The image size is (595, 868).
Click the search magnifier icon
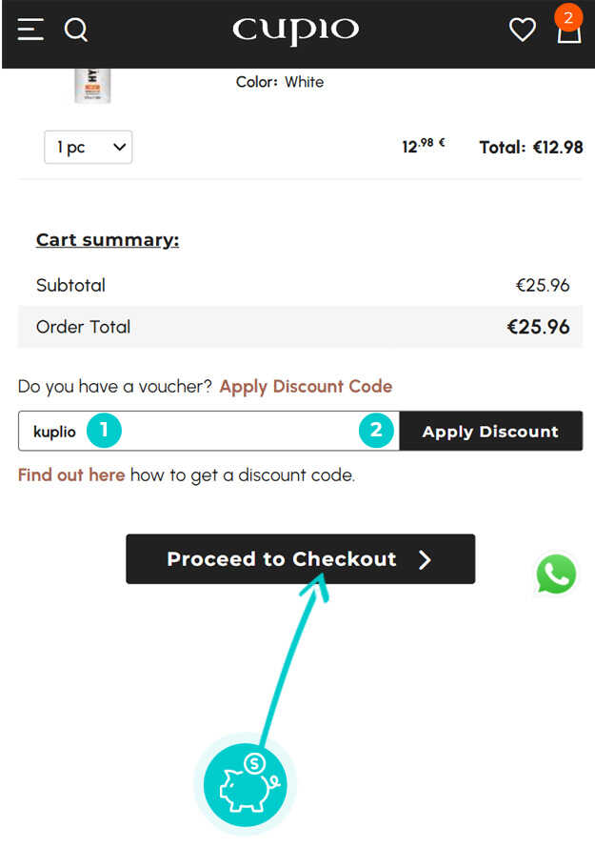pos(76,30)
